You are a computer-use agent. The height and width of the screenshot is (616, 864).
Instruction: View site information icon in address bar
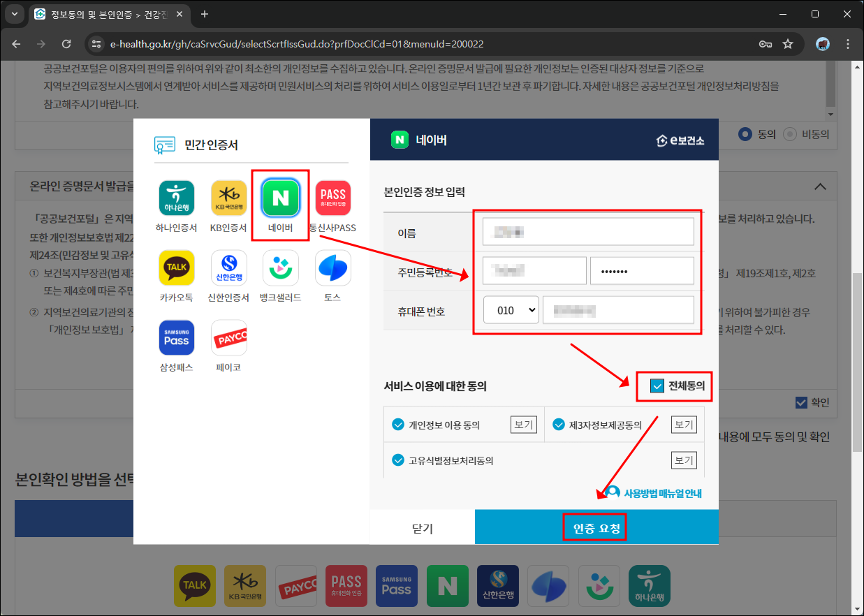[97, 44]
